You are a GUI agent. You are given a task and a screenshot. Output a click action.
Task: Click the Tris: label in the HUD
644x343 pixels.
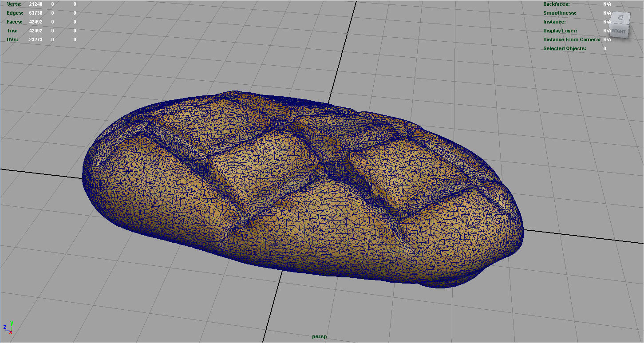[x=12, y=31]
